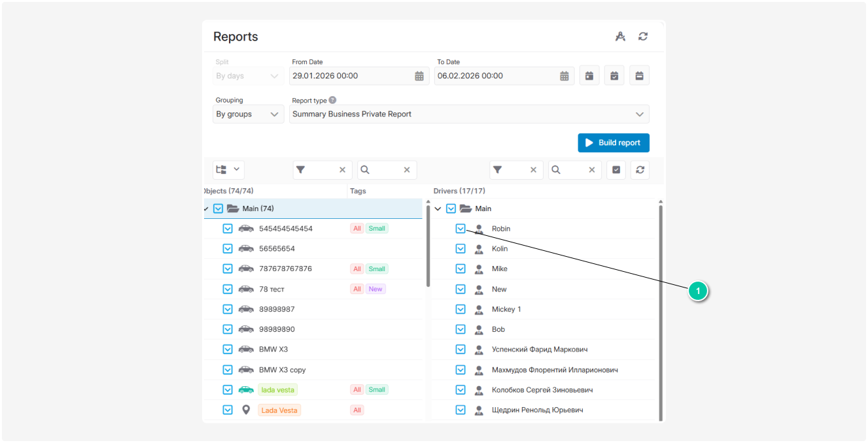Open the report template settings (compass icon)
Viewport: 868px width, 443px height.
click(619, 37)
